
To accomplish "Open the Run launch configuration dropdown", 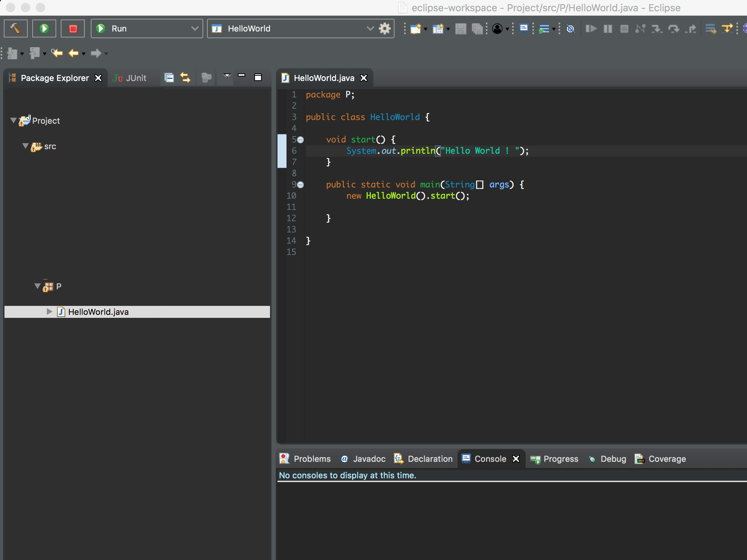I will 195,28.
